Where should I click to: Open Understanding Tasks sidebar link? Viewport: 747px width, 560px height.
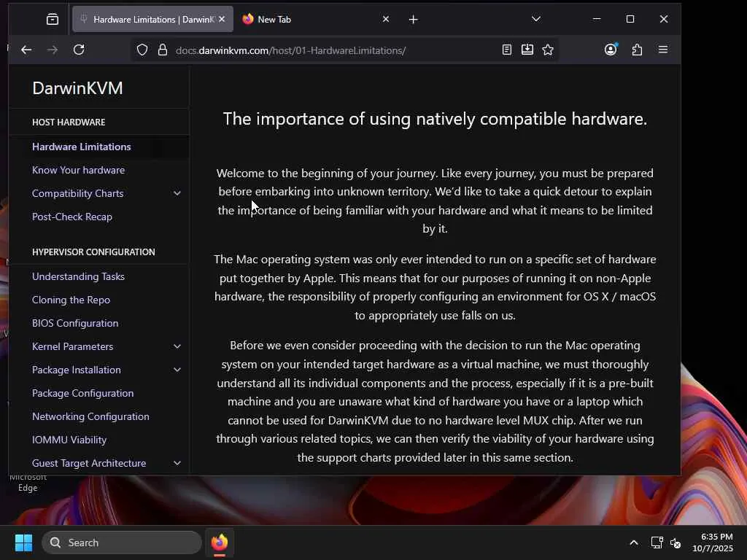coord(78,276)
